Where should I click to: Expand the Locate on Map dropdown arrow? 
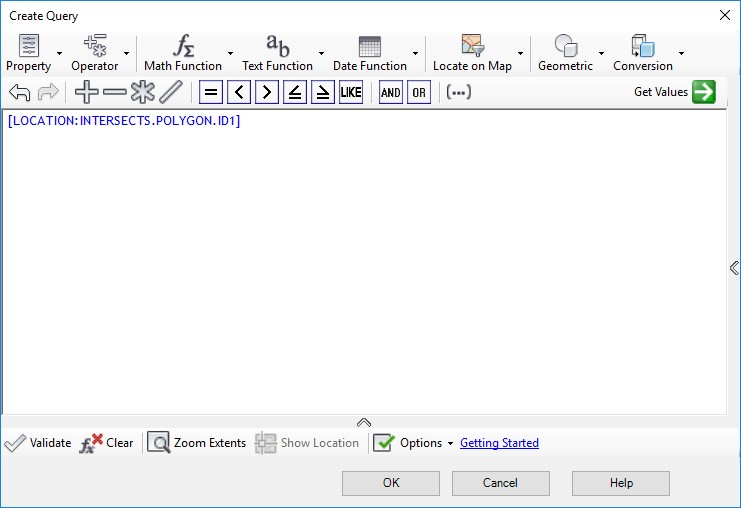click(520, 53)
